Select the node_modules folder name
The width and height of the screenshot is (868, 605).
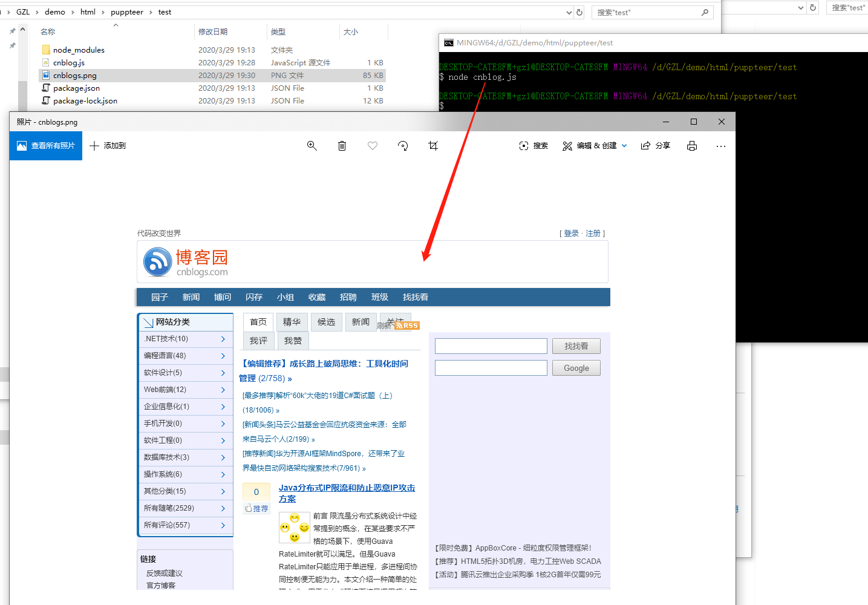[79, 50]
